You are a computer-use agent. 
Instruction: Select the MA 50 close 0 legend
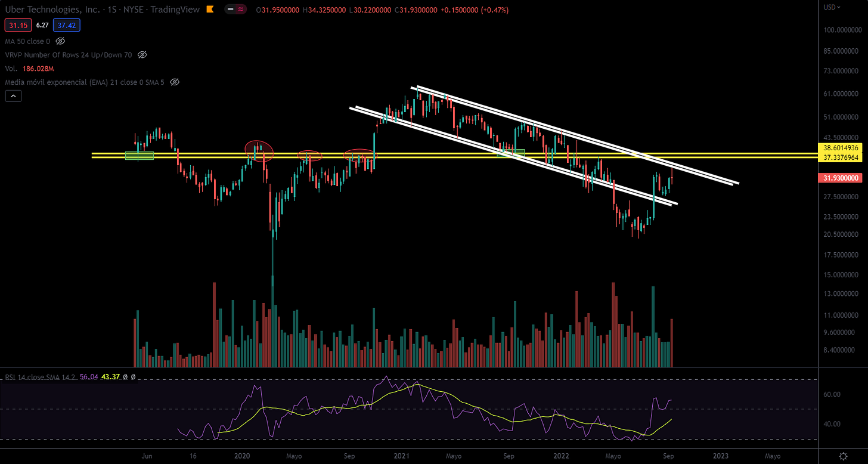(27, 41)
